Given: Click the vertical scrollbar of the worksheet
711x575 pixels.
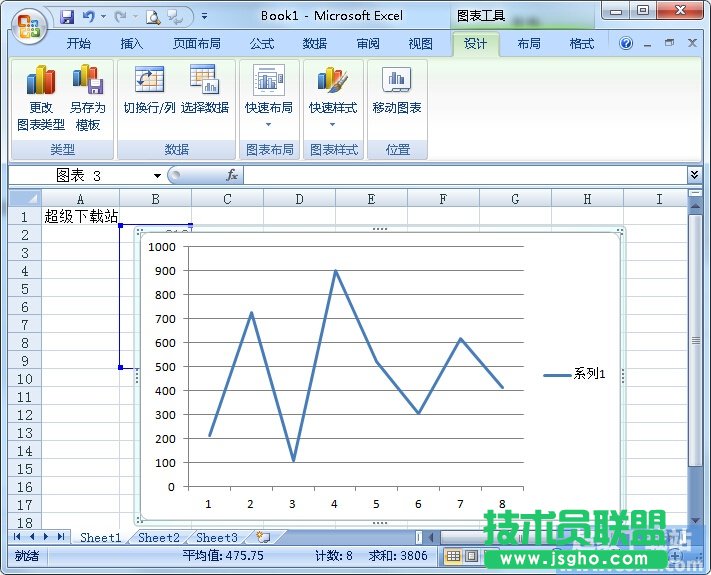Looking at the screenshot, I should (695, 340).
